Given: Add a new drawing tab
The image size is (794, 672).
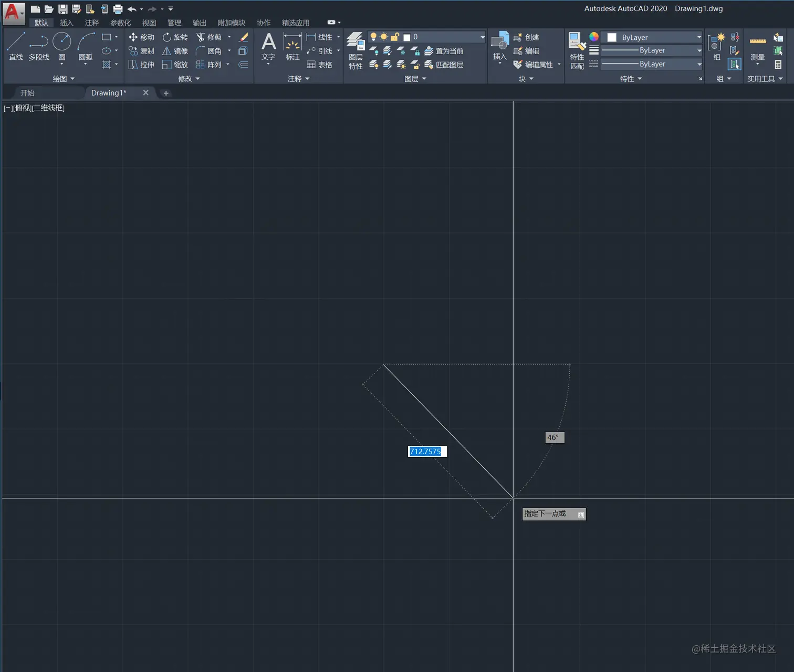Looking at the screenshot, I should tap(166, 93).
